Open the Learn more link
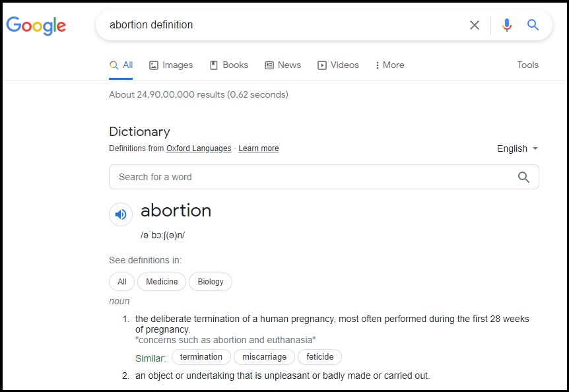This screenshot has height=392, width=569. (258, 148)
